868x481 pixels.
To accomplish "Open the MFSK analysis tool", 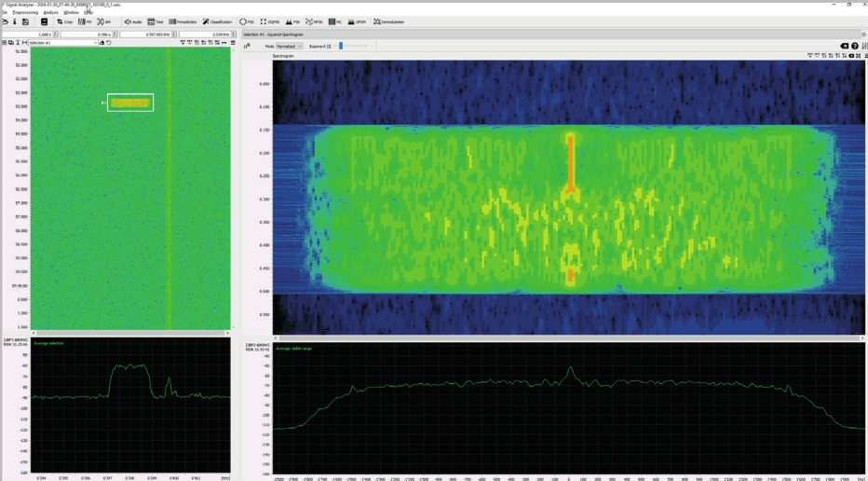I will click(312, 21).
